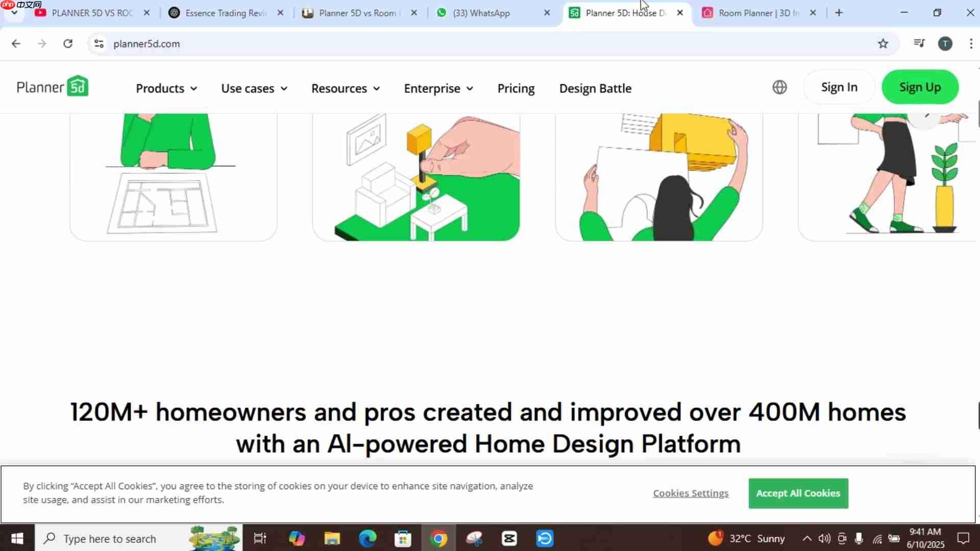Go forward in browser history
This screenshot has height=551, width=980.
coord(42,44)
